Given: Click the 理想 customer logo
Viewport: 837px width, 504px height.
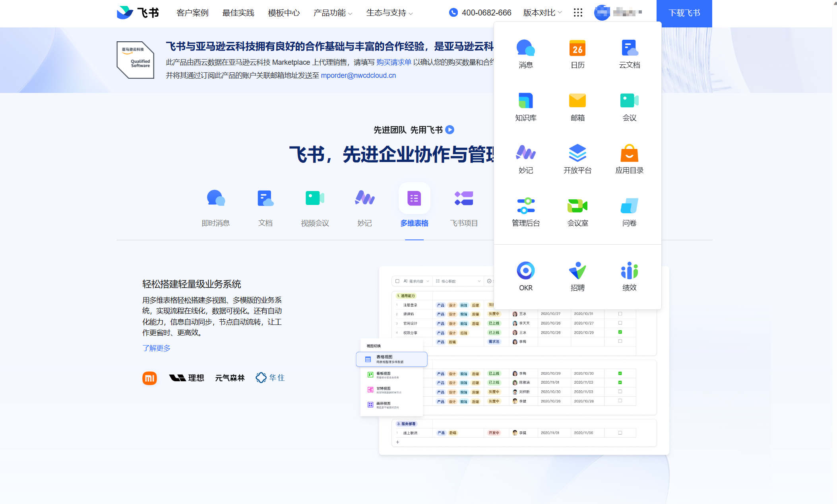Looking at the screenshot, I should (x=186, y=378).
